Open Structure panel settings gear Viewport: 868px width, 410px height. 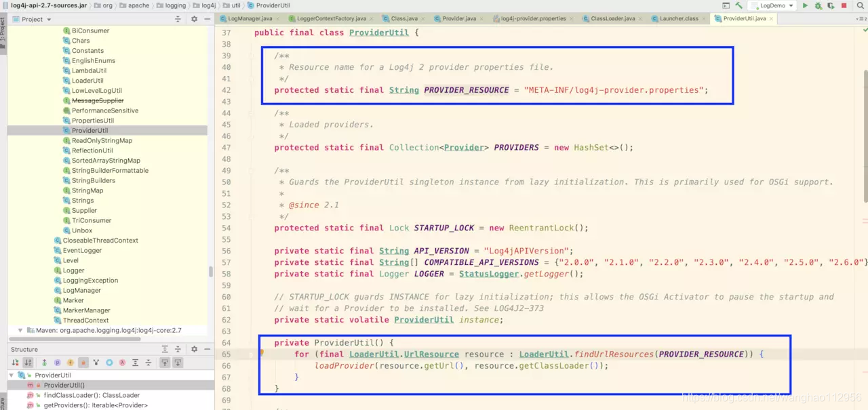coord(194,349)
